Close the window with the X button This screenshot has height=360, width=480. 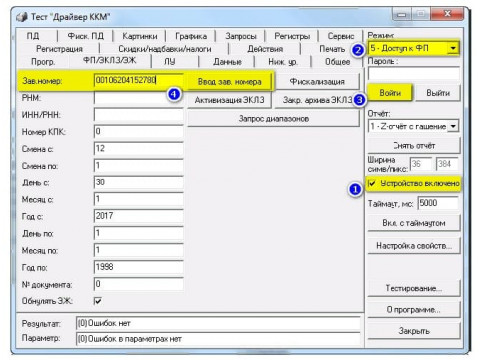447,14
